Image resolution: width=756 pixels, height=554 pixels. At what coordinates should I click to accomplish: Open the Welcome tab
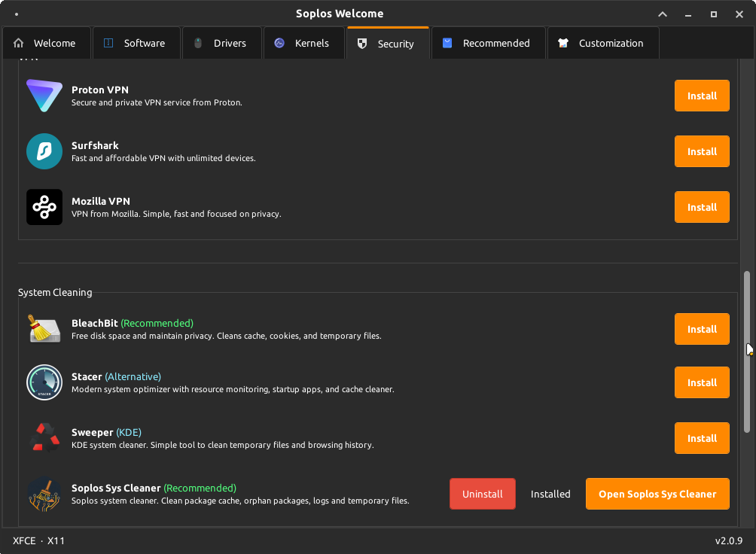(46, 43)
